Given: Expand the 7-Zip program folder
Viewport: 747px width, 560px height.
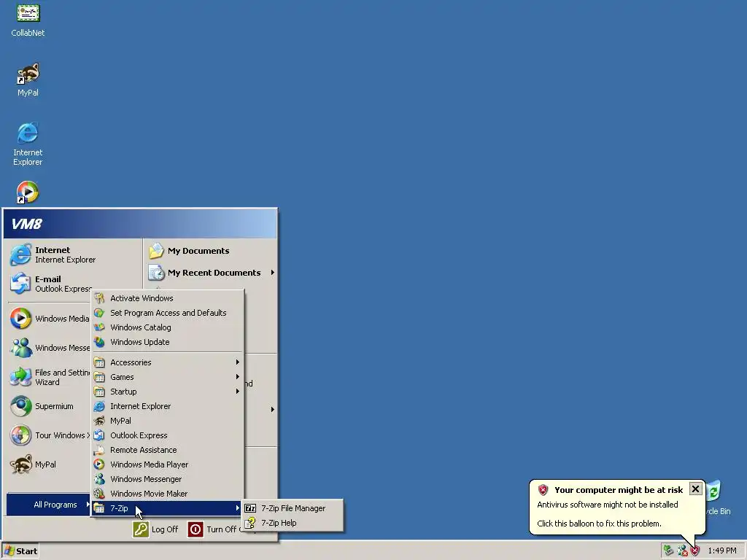Looking at the screenshot, I should pyautogui.click(x=168, y=508).
